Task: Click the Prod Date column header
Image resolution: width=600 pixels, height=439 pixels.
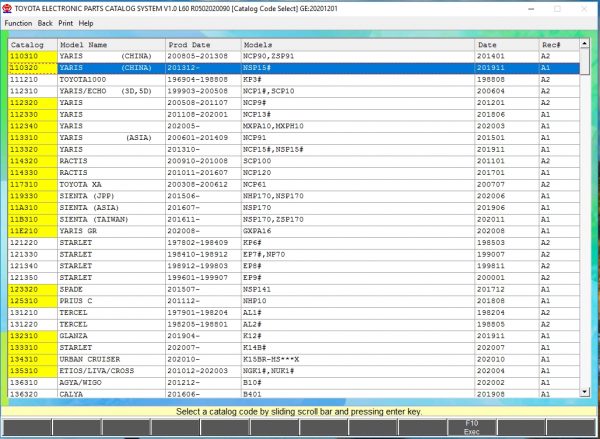Action: (x=203, y=45)
